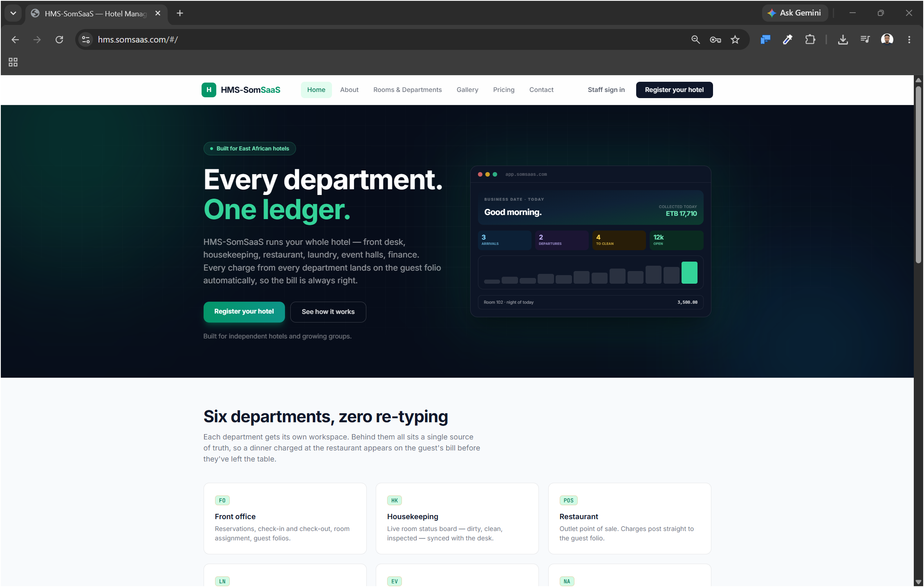
Task: Expand the tab search dropdown arrow
Action: (13, 13)
